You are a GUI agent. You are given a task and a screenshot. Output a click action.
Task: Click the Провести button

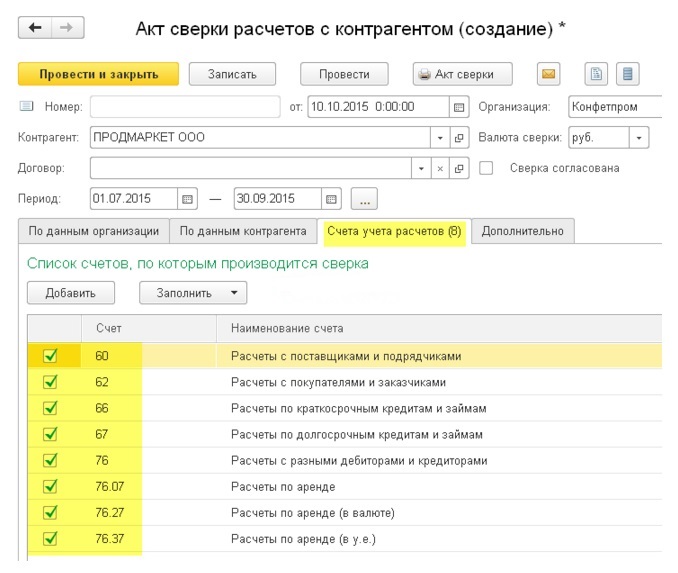[x=344, y=74]
